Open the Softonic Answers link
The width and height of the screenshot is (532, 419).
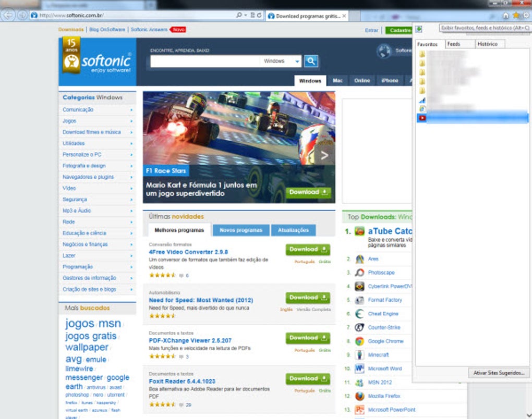coord(149,30)
